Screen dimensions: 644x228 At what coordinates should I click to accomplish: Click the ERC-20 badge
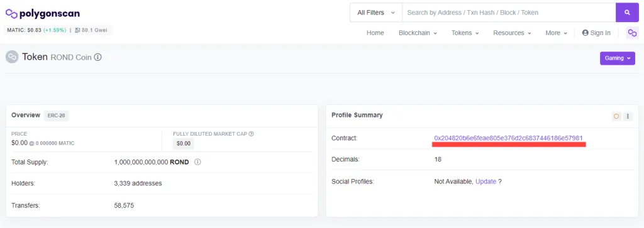pyautogui.click(x=56, y=116)
